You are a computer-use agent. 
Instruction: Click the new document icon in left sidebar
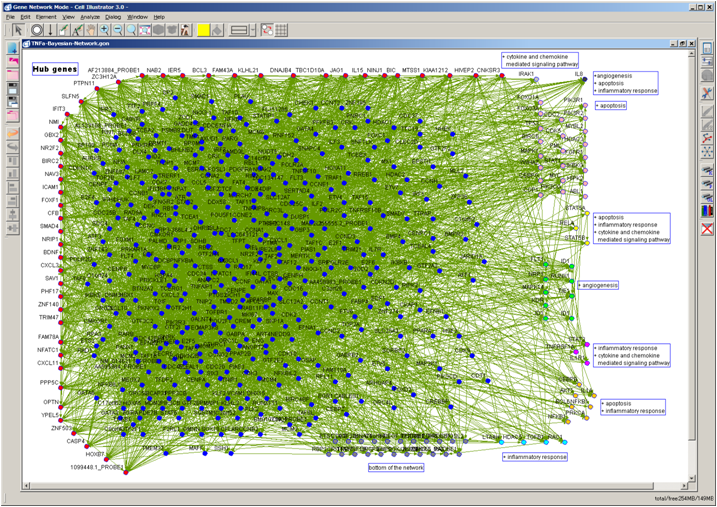click(13, 48)
